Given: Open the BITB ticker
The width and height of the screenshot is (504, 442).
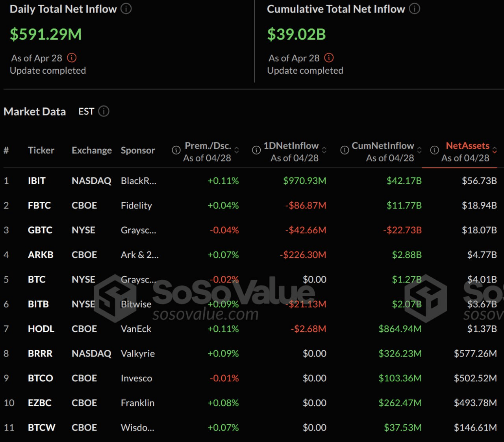Looking at the screenshot, I should tap(38, 304).
